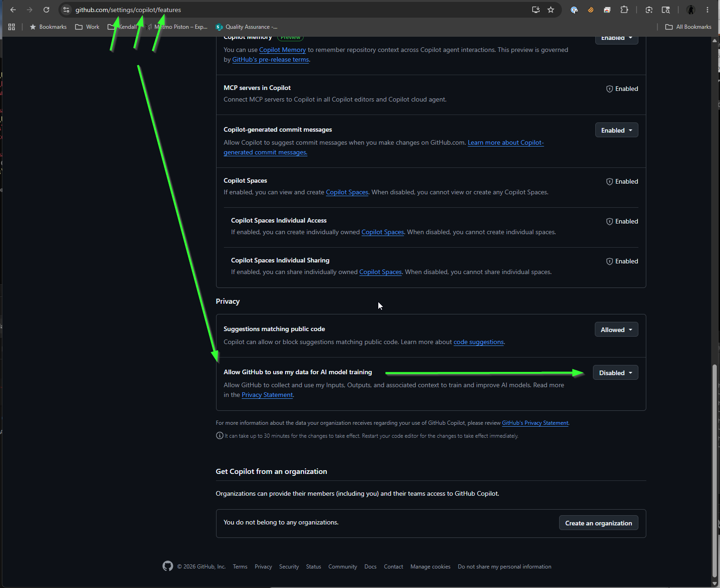The image size is (720, 588).
Task: Click shield icon beside Copilot Spaces Enabled
Action: pos(610,182)
